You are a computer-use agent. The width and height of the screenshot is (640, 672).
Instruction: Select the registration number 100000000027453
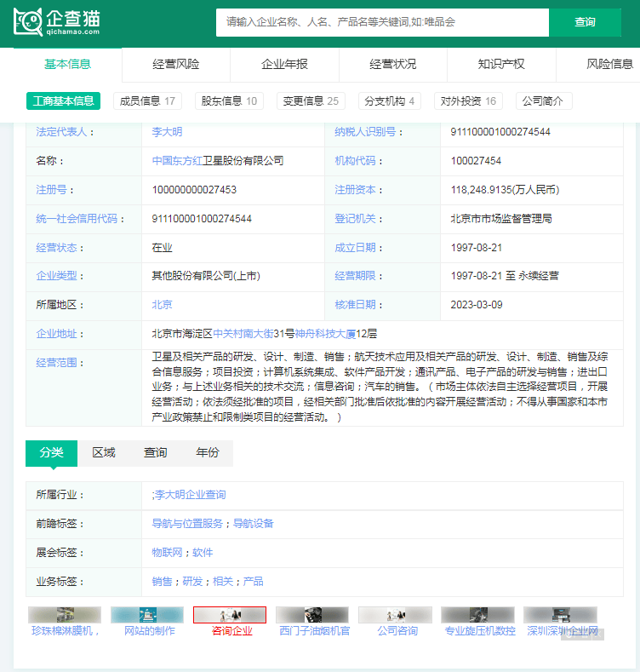(x=194, y=190)
